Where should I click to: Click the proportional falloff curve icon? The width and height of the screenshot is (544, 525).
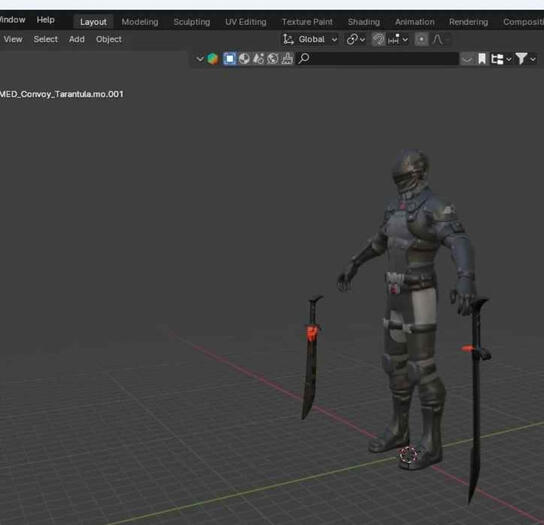coord(437,39)
